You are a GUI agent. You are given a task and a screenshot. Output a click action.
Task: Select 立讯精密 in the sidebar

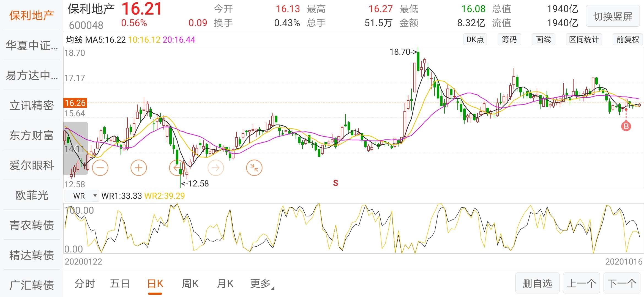[x=32, y=105]
